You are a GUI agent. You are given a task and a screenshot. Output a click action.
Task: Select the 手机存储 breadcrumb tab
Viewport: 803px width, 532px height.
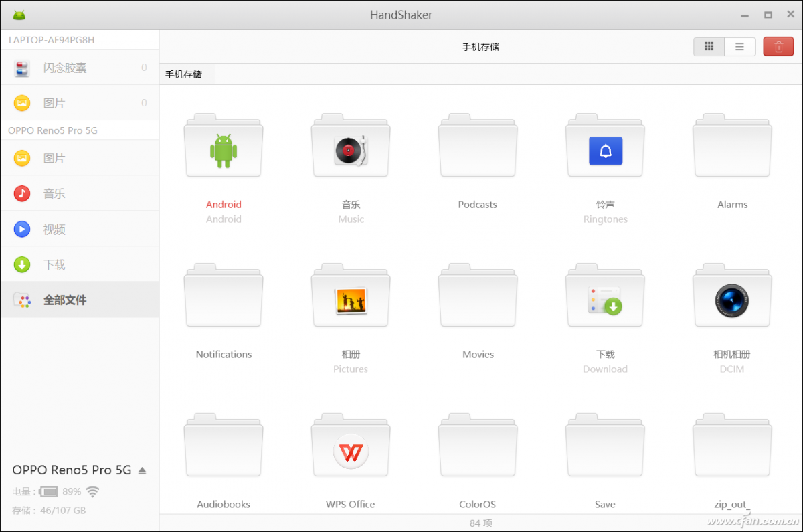[x=184, y=74]
